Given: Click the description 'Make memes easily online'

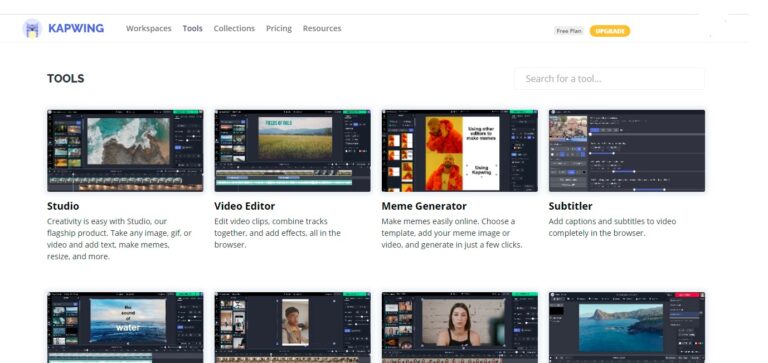Looking at the screenshot, I should (x=452, y=233).
